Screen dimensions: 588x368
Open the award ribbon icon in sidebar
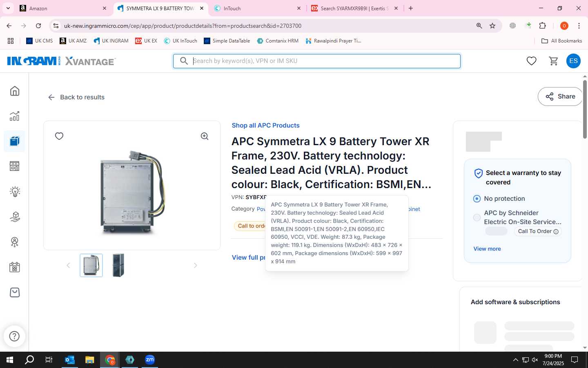(15, 242)
